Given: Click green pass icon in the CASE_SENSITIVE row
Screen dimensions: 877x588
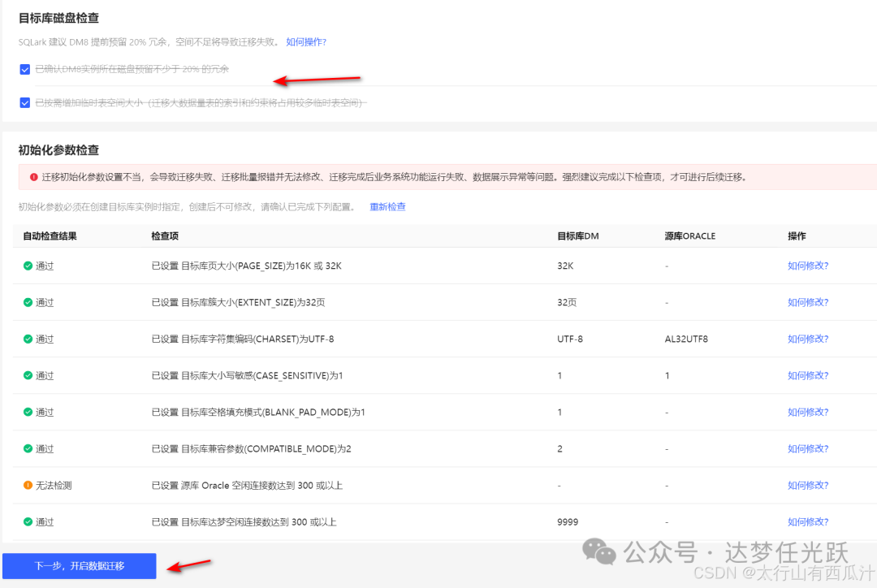Looking at the screenshot, I should click(x=28, y=375).
